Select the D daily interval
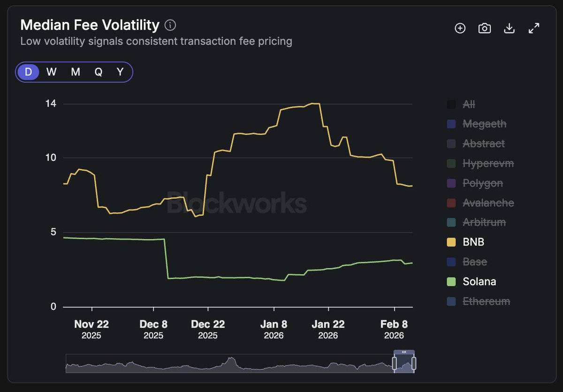 pos(29,72)
